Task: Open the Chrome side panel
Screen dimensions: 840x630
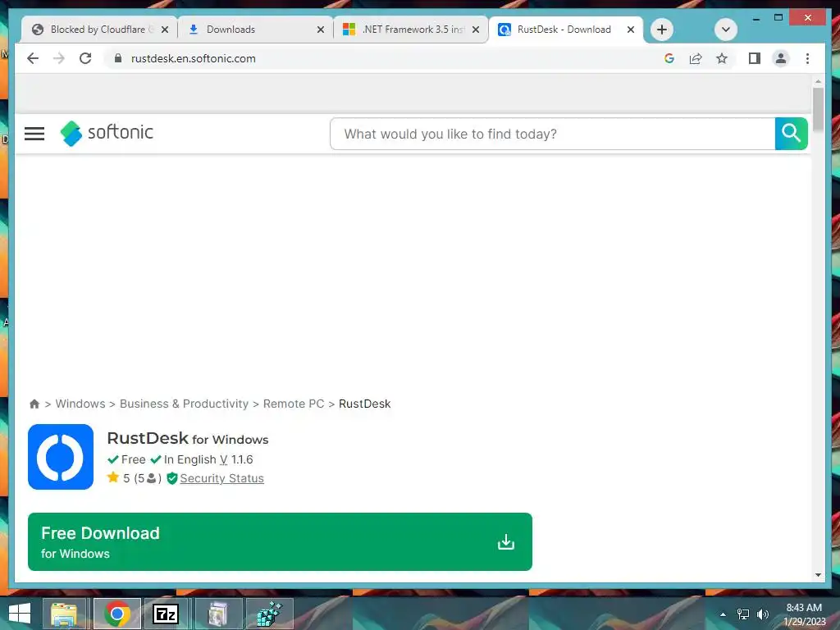Action: [x=755, y=58]
